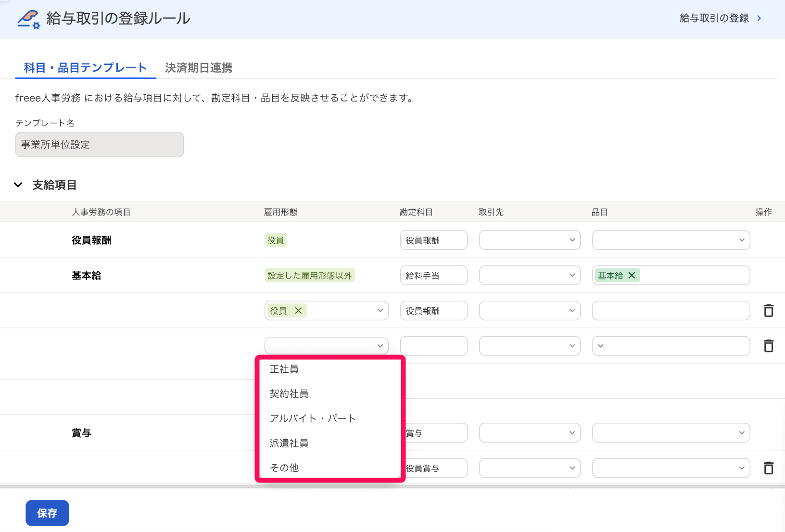Open 品目 dropdown in 役員報酬 row
785x532 pixels.
(x=671, y=240)
